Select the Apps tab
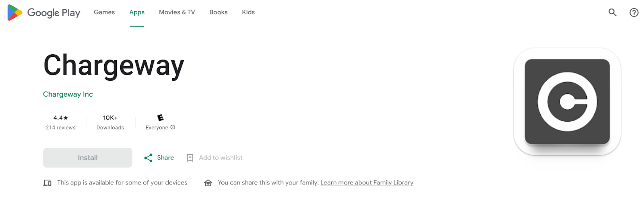This screenshot has height=205, width=644. pos(137,12)
